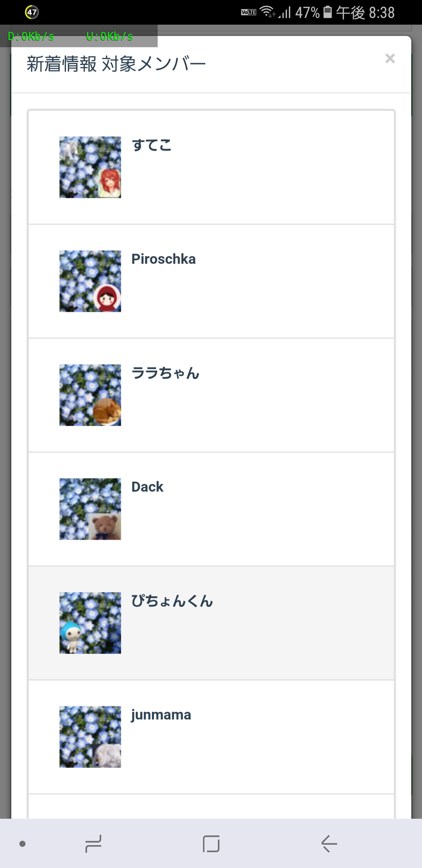Select the Dack member name
This screenshot has width=422, height=868.
147,487
